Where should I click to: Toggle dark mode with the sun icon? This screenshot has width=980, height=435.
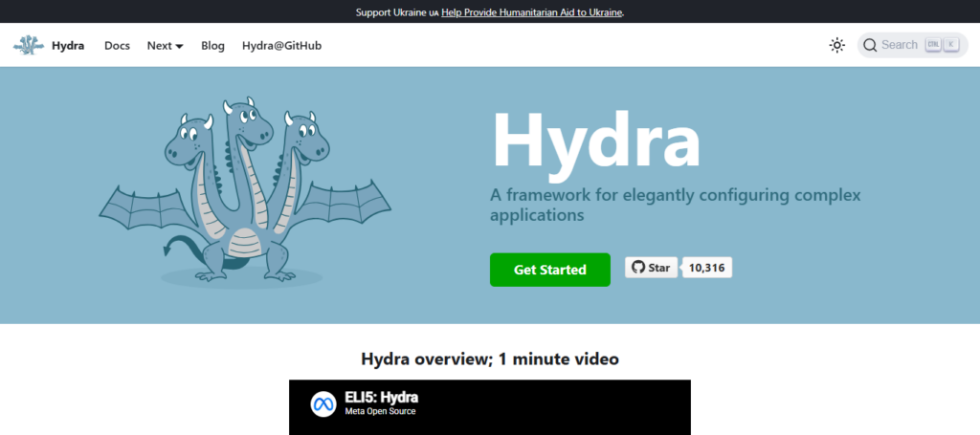pos(836,45)
